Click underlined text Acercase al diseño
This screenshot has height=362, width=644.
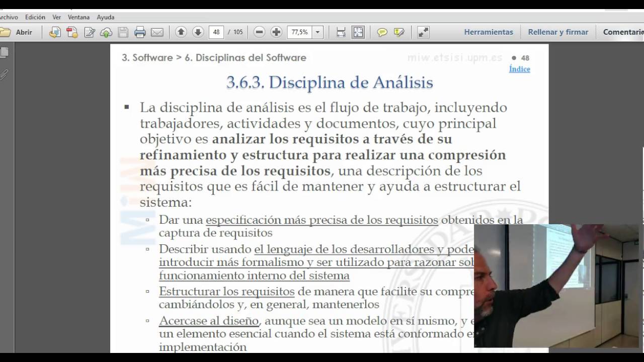coord(209,321)
